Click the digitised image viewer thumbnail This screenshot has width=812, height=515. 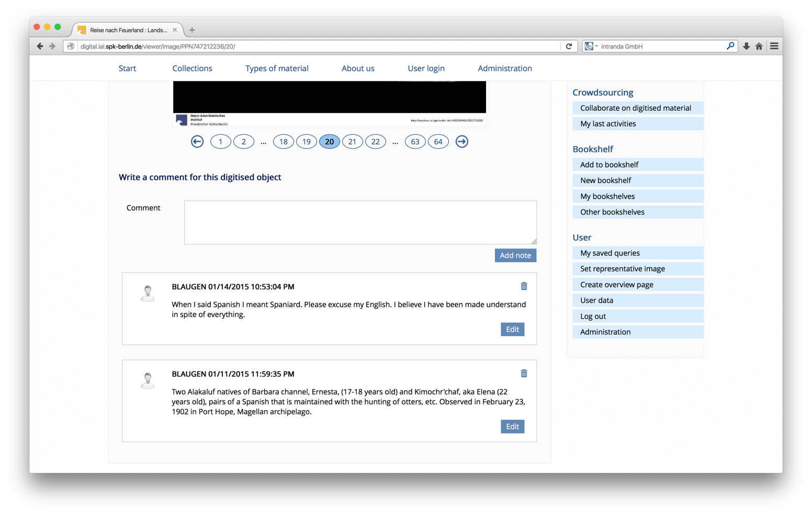(330, 104)
